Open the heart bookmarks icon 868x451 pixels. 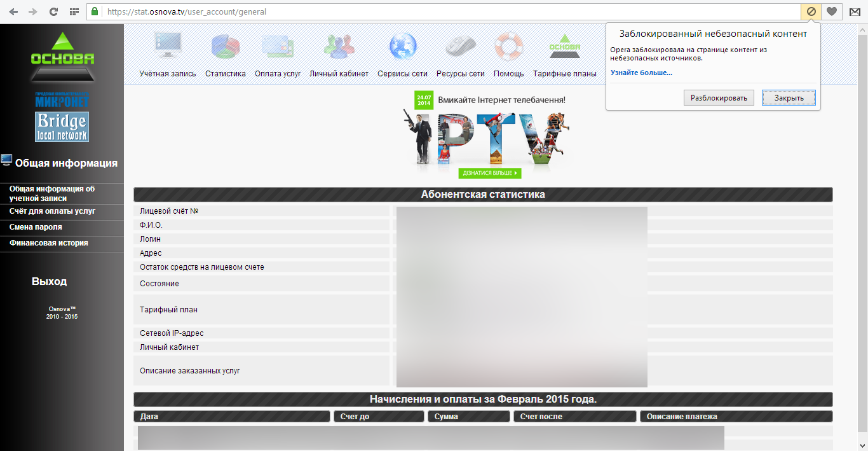[831, 11]
